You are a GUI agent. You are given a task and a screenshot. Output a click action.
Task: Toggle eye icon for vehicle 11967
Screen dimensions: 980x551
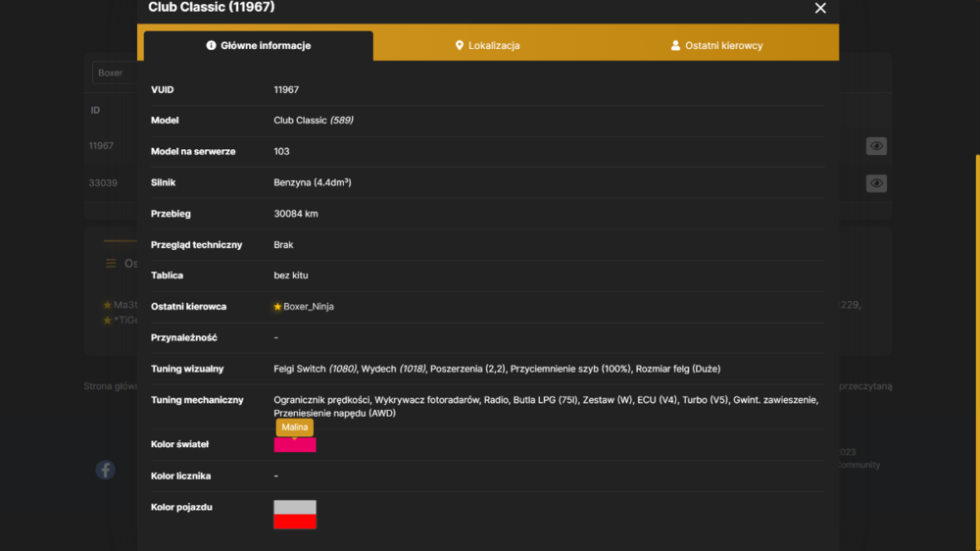pyautogui.click(x=876, y=146)
